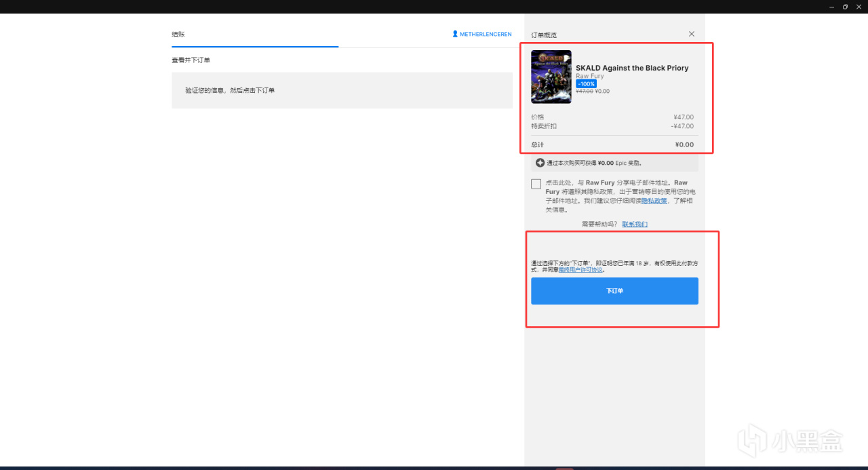868x470 pixels.
Task: Click the Raw Fury publisher name under title
Action: 590,76
